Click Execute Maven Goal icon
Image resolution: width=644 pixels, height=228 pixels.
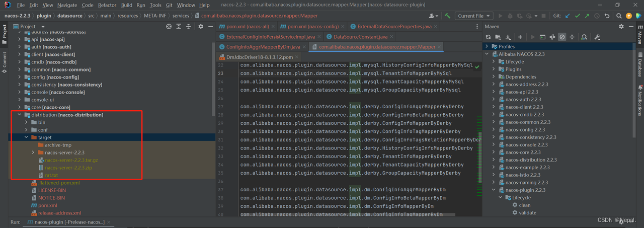[x=542, y=37]
